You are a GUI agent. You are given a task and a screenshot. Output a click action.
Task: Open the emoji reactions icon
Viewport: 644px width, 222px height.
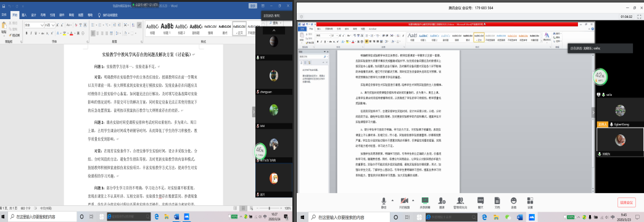coord(513,202)
